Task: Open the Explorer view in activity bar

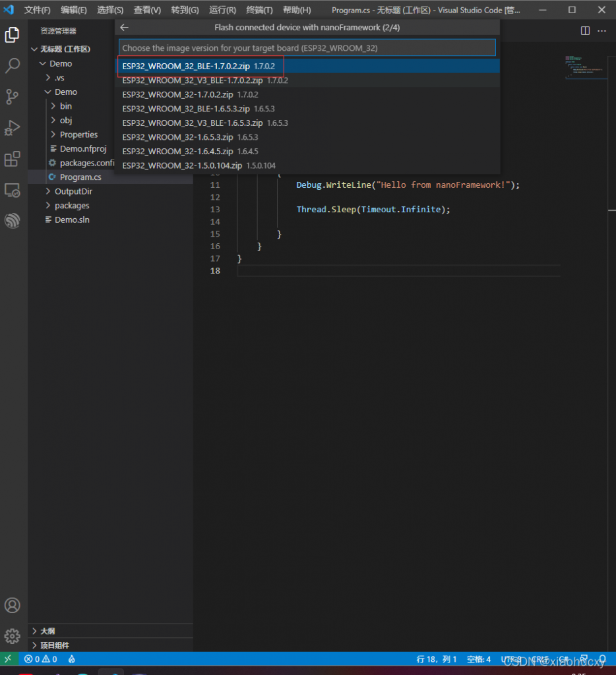Action: tap(12, 35)
